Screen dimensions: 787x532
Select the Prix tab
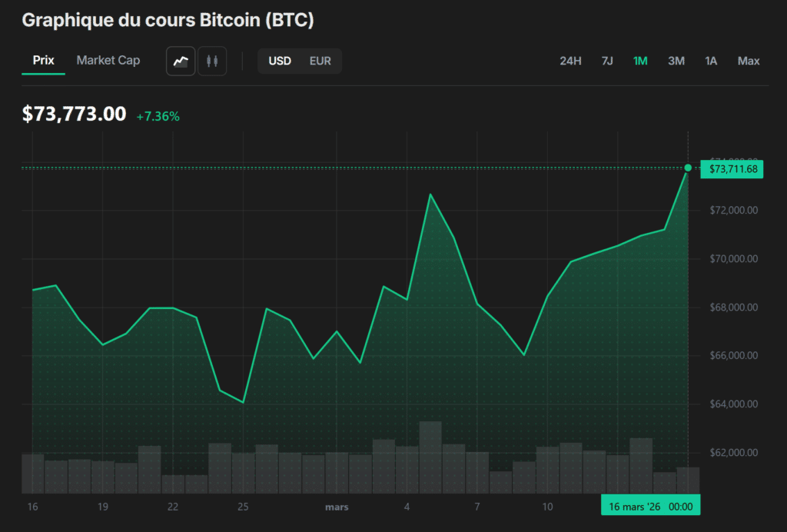tap(43, 60)
